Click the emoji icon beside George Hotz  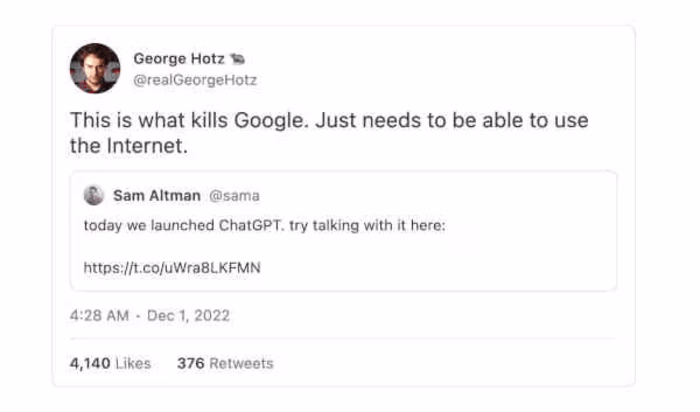(237, 58)
